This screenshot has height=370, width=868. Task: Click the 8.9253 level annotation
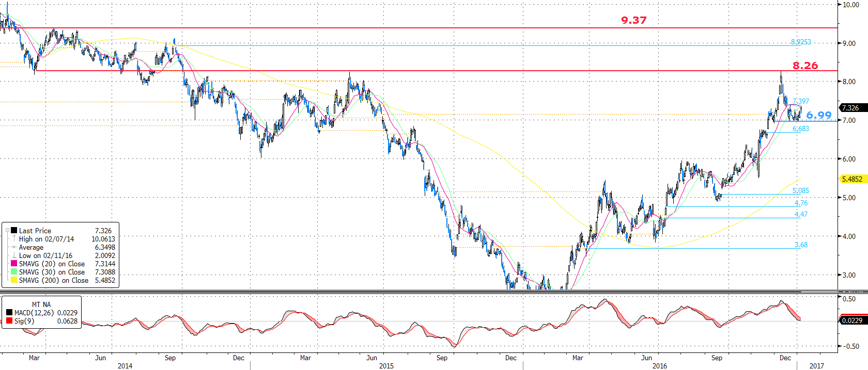click(x=801, y=42)
